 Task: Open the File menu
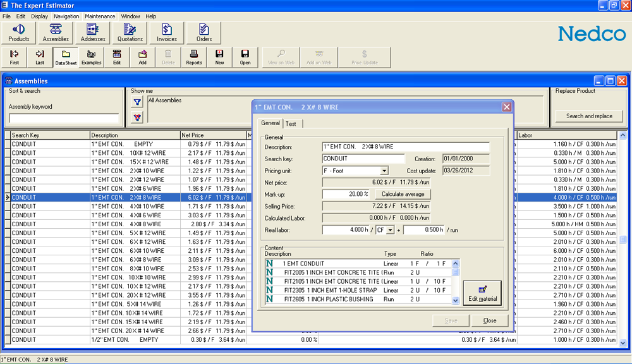point(6,16)
